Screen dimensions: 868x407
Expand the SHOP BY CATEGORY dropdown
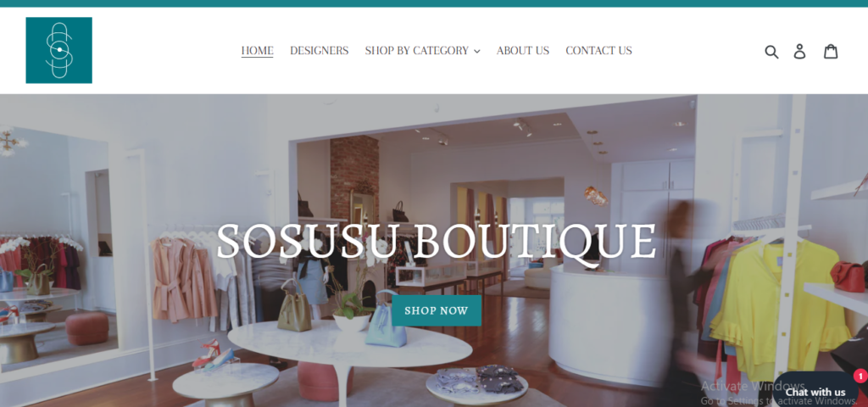pos(422,50)
